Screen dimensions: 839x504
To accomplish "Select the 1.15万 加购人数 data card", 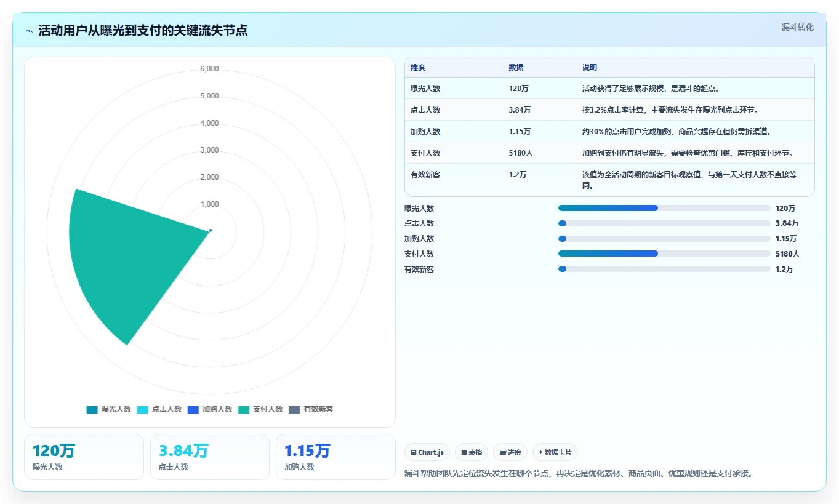I will click(x=335, y=457).
